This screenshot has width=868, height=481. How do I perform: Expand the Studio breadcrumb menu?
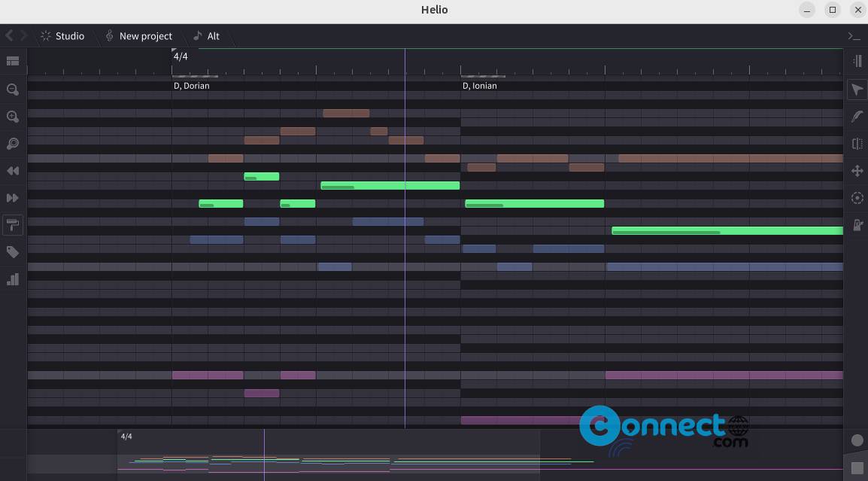pyautogui.click(x=62, y=35)
